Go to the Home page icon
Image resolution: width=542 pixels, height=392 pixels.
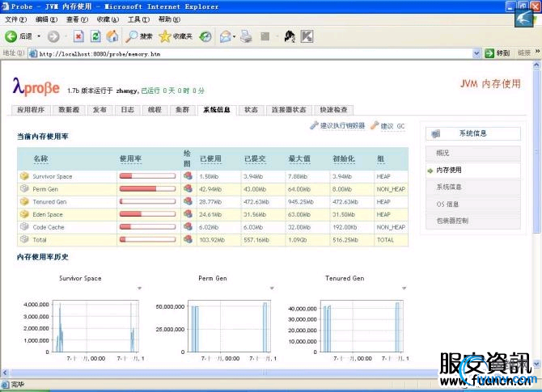pyautogui.click(x=112, y=36)
